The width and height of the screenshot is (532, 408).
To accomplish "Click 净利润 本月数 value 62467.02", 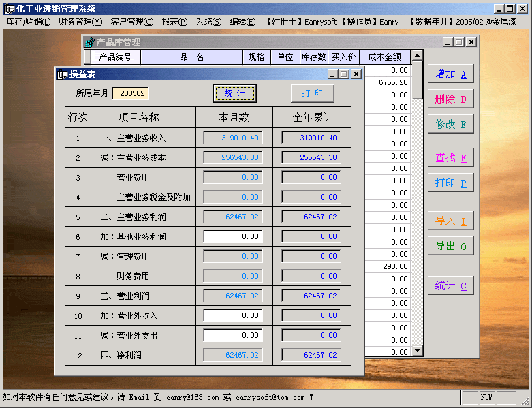I will pyautogui.click(x=233, y=355).
